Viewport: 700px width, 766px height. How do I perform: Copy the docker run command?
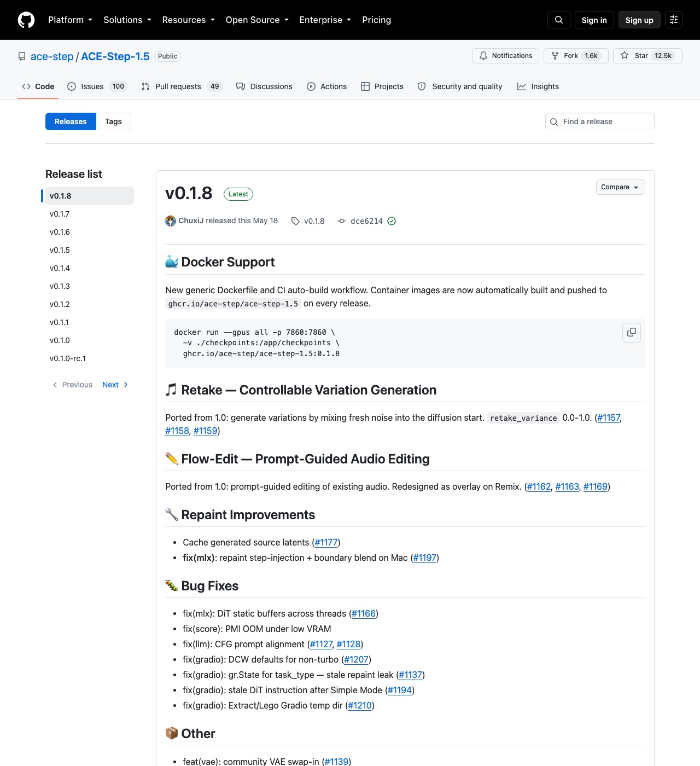point(632,332)
